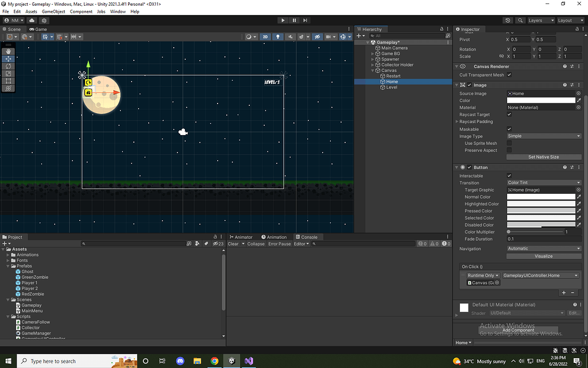Open the Navigation dropdown in Button component
588x368 pixels.
point(543,248)
